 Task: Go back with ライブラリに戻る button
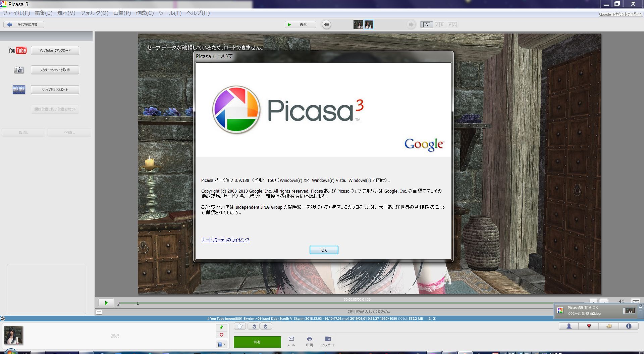[24, 24]
